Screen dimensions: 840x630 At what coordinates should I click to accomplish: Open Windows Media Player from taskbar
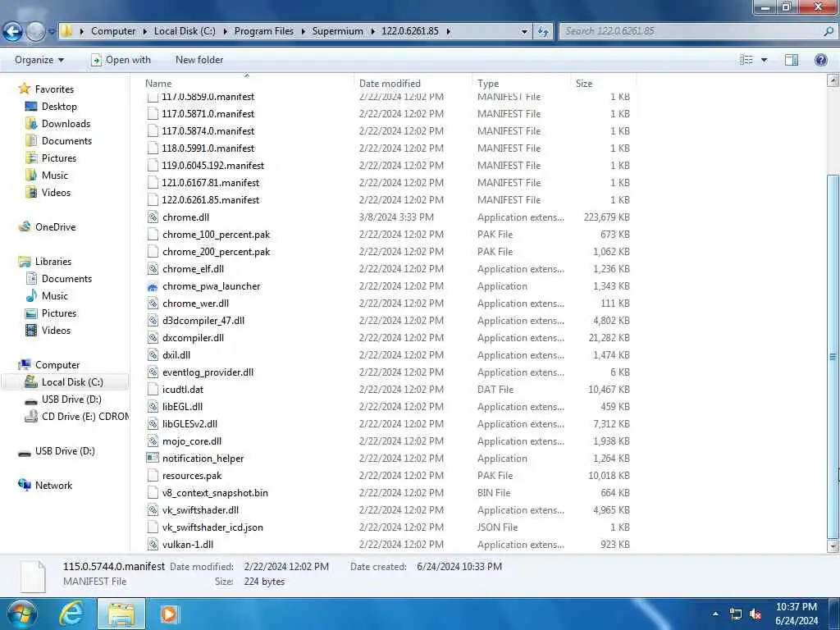coord(169,614)
